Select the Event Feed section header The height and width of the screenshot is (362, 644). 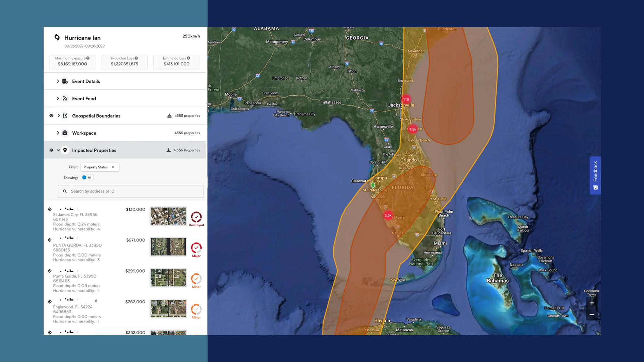coord(84,99)
